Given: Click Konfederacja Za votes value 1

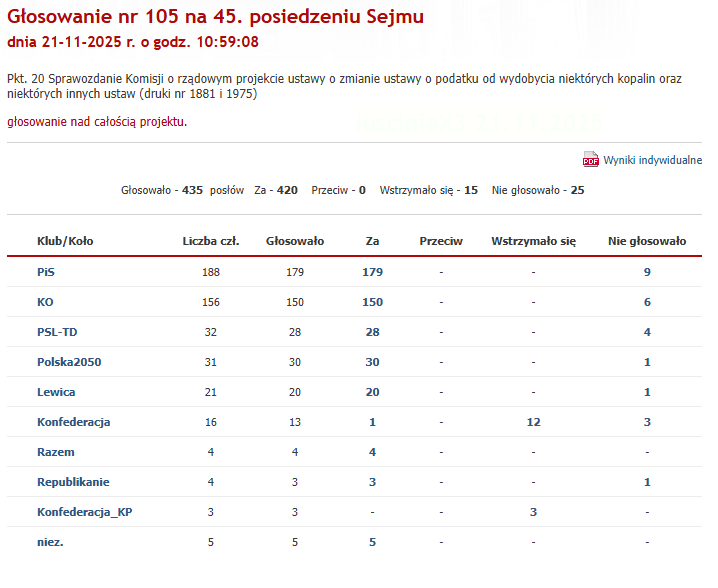Looking at the screenshot, I should [372, 422].
